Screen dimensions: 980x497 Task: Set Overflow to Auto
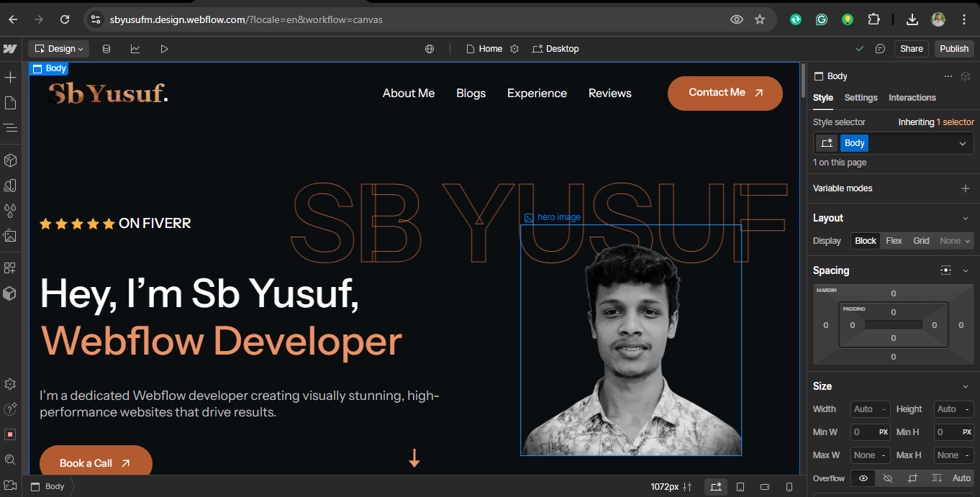click(x=961, y=478)
